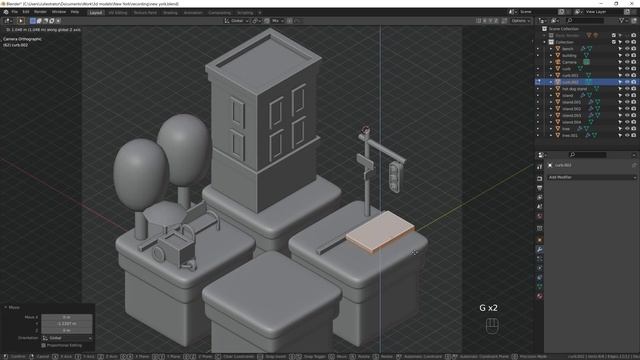Hide hot dog stand via eye icon

[627, 89]
